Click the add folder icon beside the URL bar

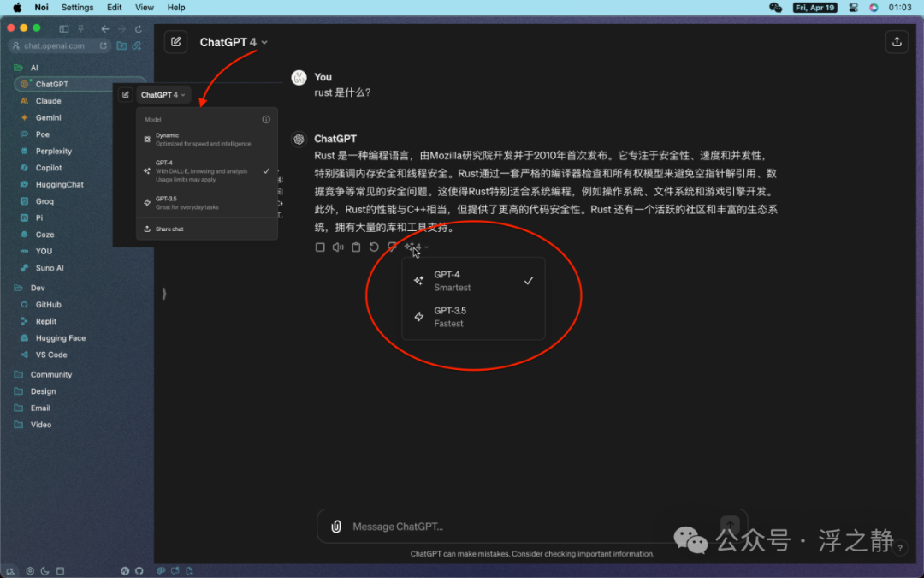tap(122, 45)
